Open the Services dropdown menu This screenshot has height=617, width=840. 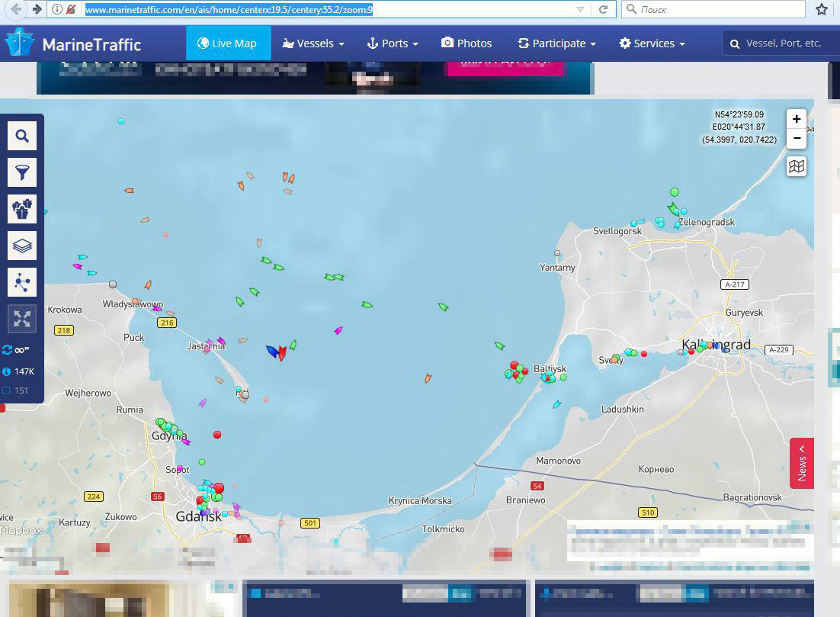click(652, 43)
